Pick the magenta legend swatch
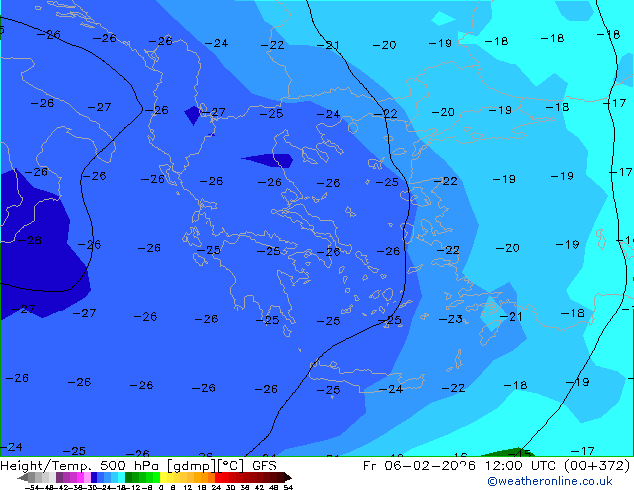 coord(80,477)
